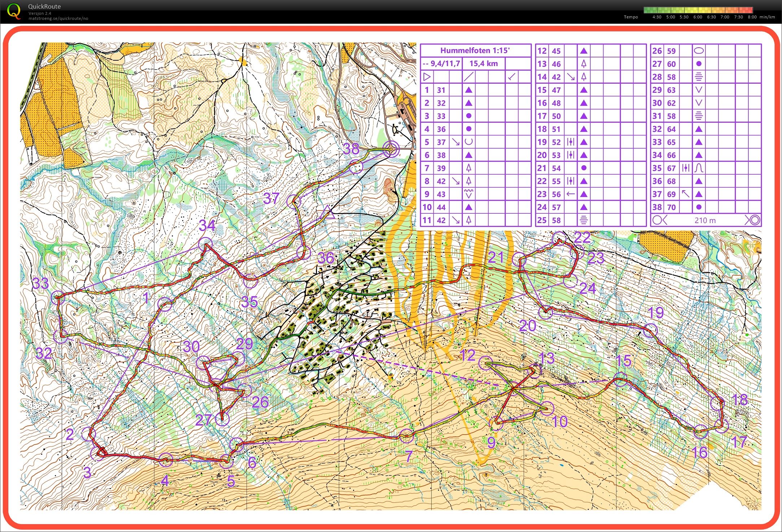Click the start triangle symbol in description table
The image size is (782, 532).
[x=427, y=77]
